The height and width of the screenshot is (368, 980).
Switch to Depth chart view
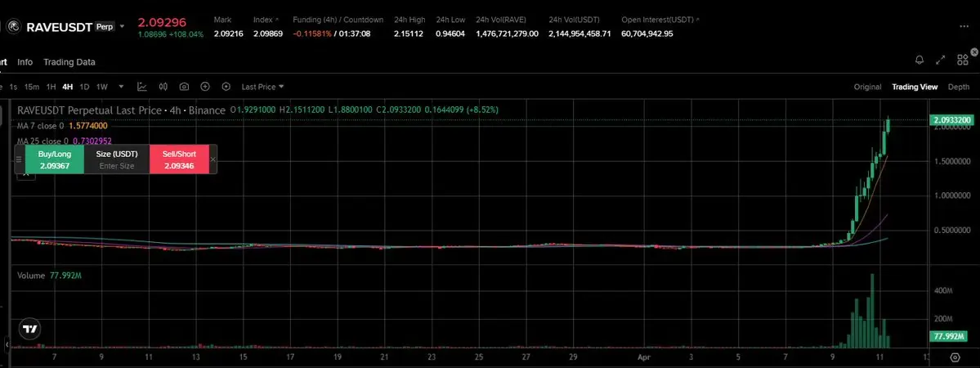point(959,87)
